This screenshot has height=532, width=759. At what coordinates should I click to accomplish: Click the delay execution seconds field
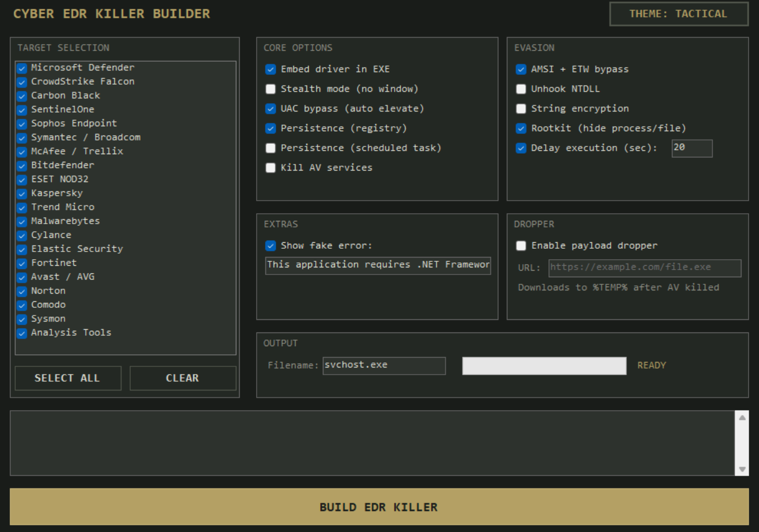click(692, 148)
